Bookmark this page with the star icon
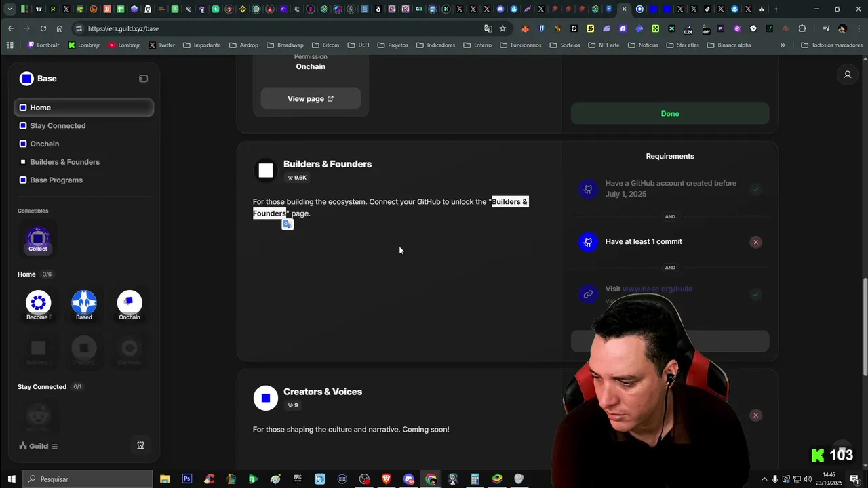The height and width of the screenshot is (488, 868). tap(502, 28)
